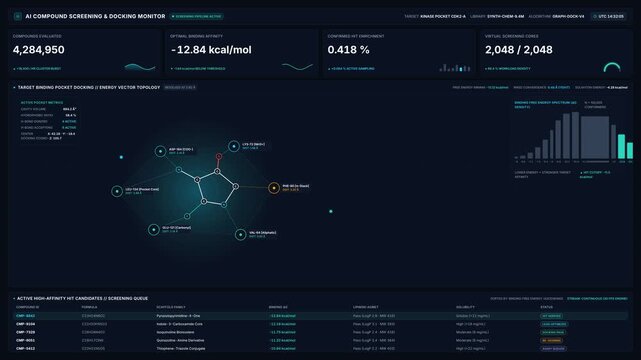This screenshot has width=641, height=360.
Task: Open compound CMP-9104 row
Action: [x=320, y=324]
